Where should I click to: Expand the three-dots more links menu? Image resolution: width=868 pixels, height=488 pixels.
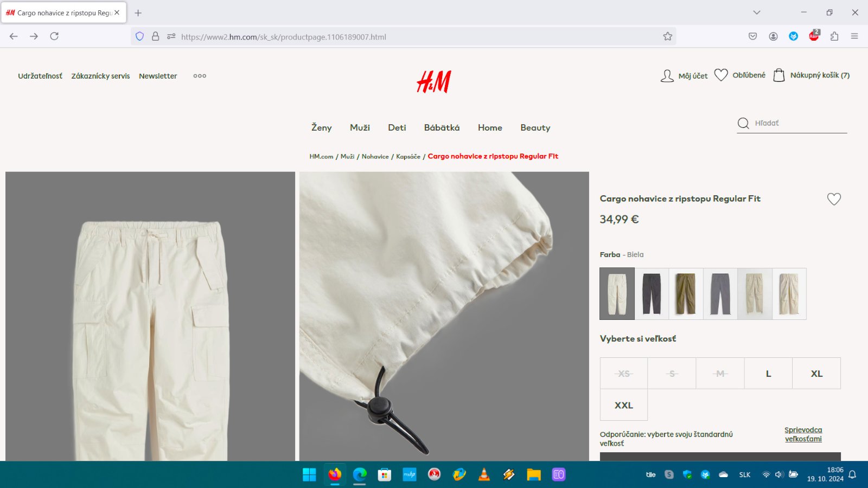pyautogui.click(x=200, y=76)
